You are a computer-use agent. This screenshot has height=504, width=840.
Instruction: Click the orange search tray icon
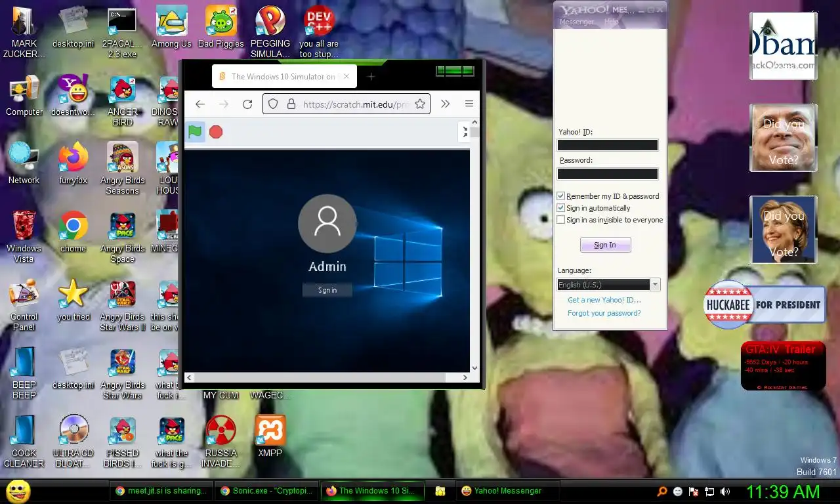coord(662,491)
